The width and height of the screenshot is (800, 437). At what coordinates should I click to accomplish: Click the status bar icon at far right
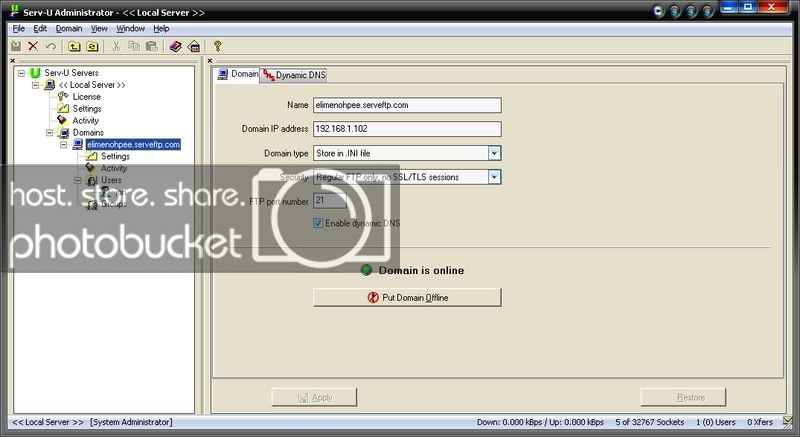point(788,422)
